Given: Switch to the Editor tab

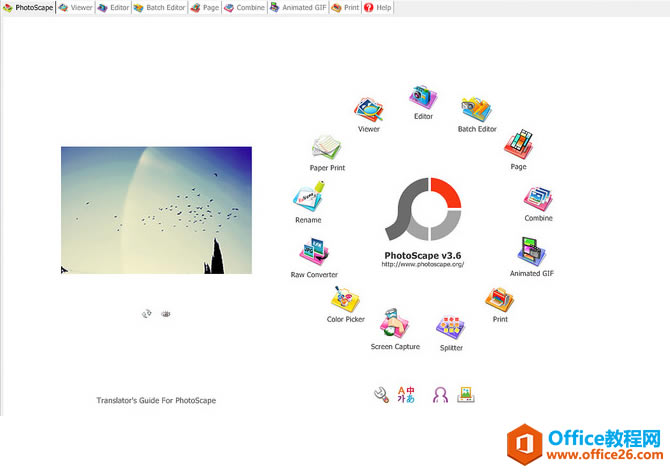Looking at the screenshot, I should pos(113,8).
